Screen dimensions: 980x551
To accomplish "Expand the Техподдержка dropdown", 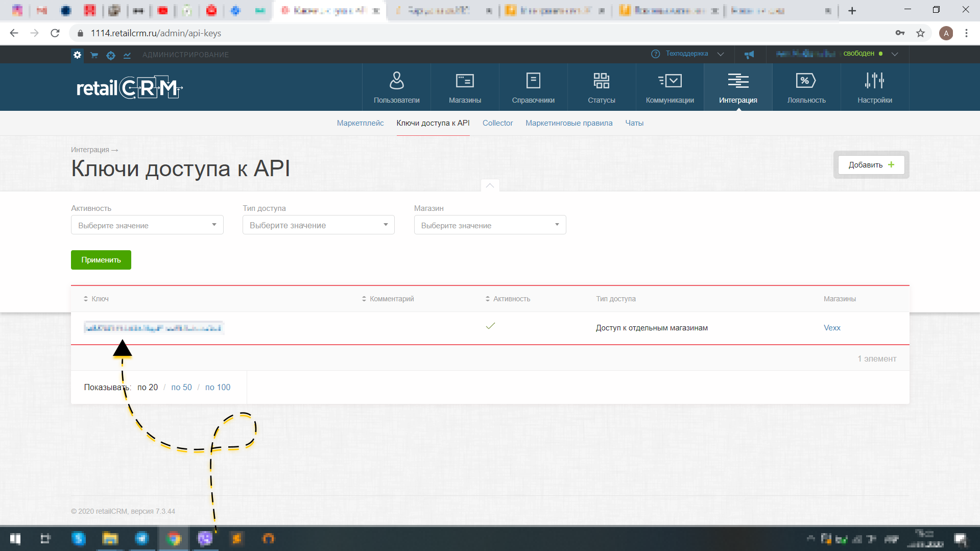I will [x=721, y=54].
